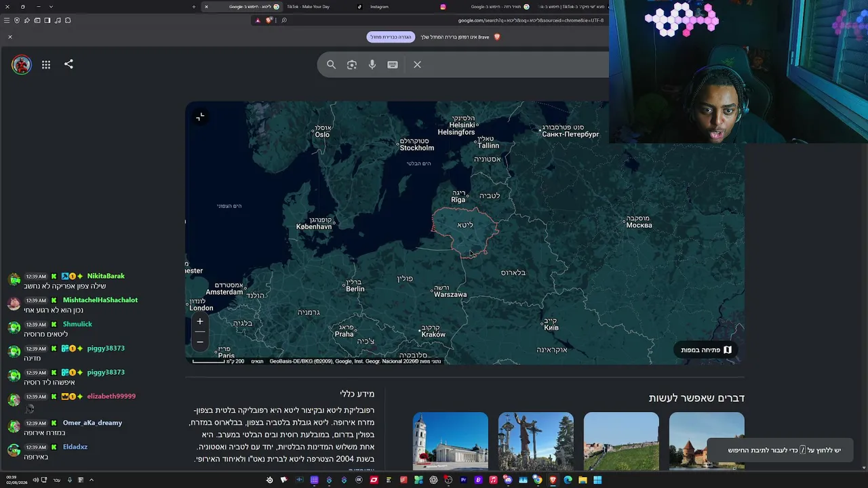Open the white cathedral photo thumbnail
868x488 pixels.
tap(450, 441)
